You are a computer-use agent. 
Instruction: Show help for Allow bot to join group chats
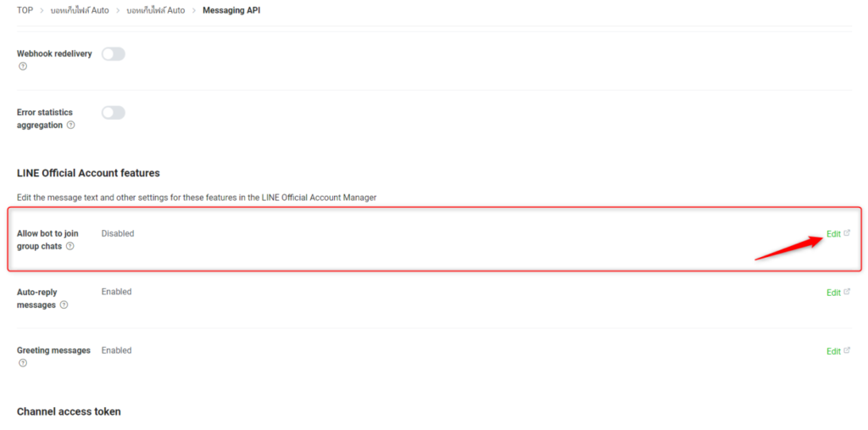tap(70, 247)
